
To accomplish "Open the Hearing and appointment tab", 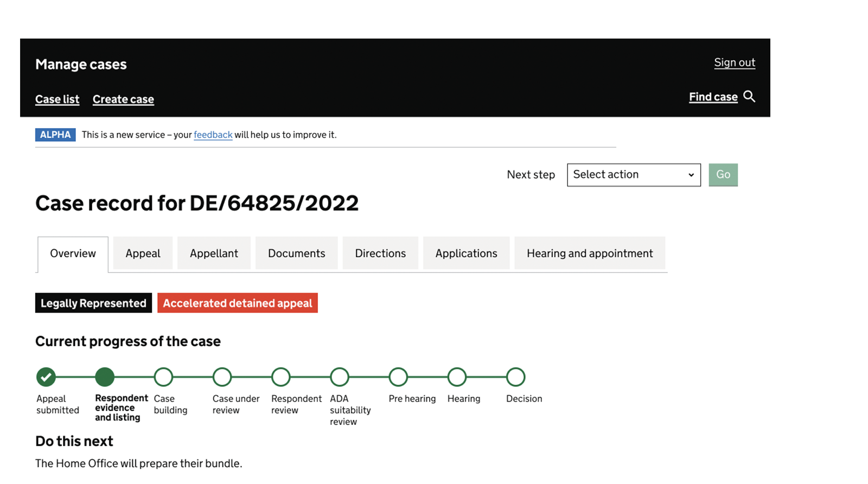I will [590, 253].
